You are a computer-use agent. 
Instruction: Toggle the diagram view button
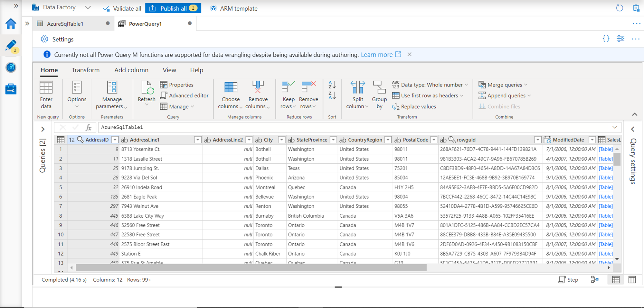[x=594, y=280]
